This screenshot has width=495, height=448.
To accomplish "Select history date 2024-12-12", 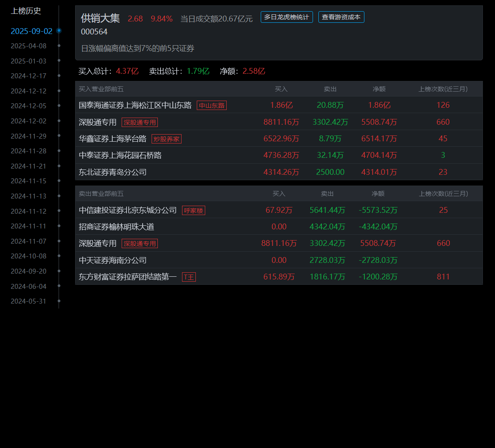I will (x=29, y=91).
